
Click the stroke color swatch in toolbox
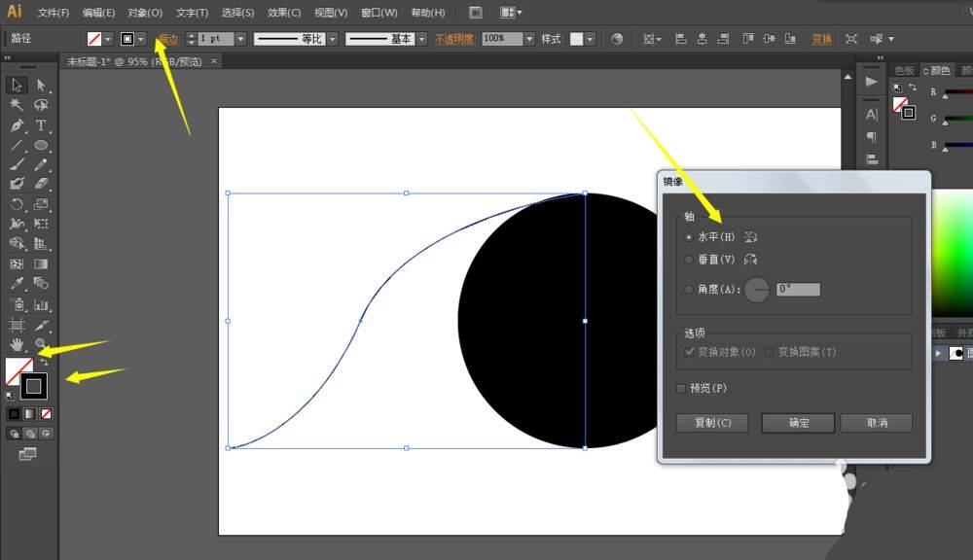pos(34,386)
